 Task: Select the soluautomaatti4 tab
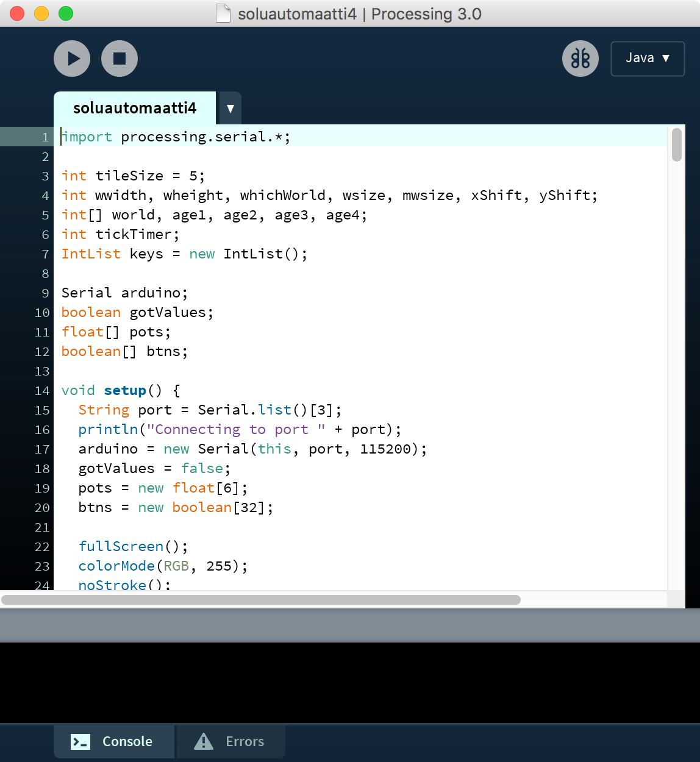pyautogui.click(x=135, y=108)
